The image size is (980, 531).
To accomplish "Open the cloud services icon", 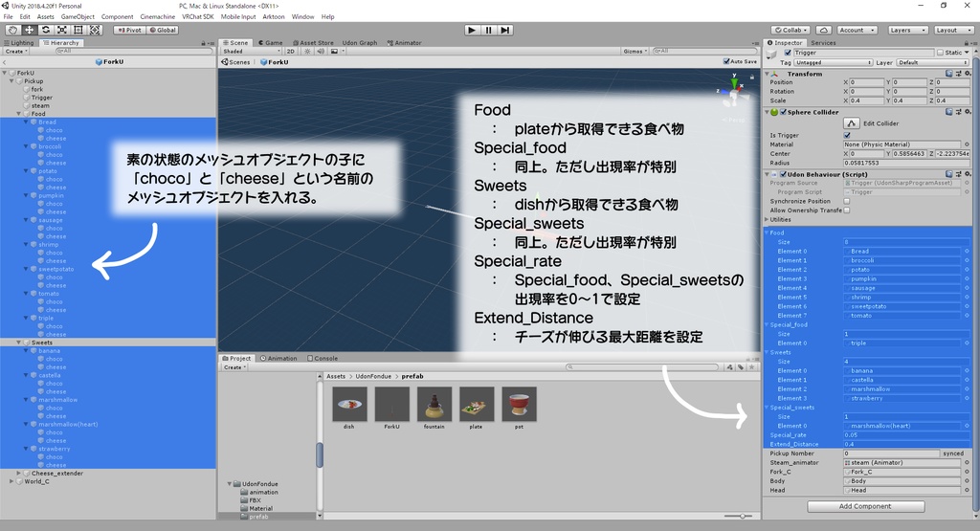I will (x=824, y=30).
